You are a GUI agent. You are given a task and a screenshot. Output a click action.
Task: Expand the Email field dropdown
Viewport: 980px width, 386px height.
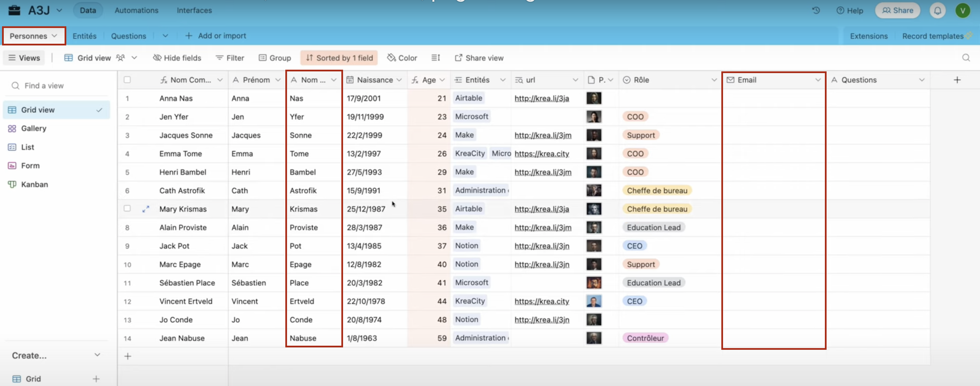coord(818,80)
